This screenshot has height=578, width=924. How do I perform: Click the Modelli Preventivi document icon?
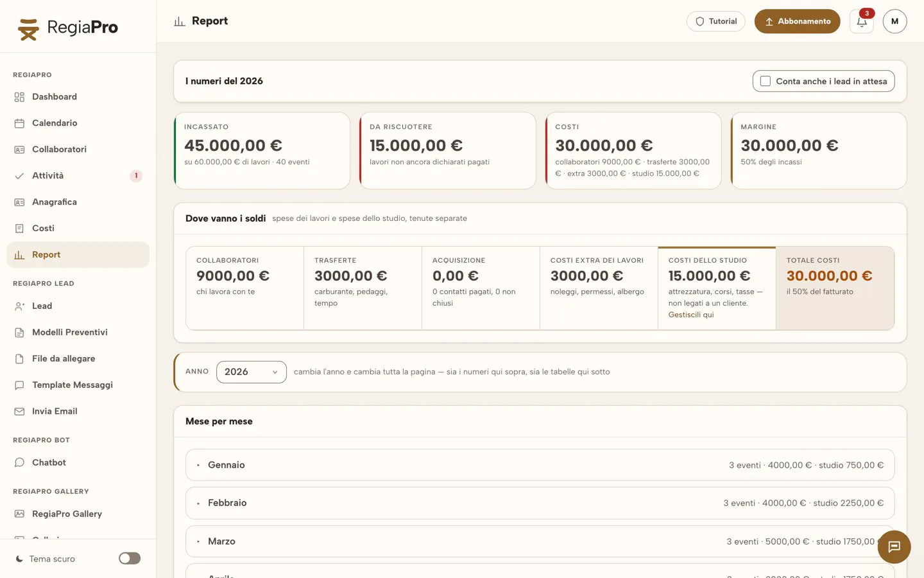(x=19, y=333)
